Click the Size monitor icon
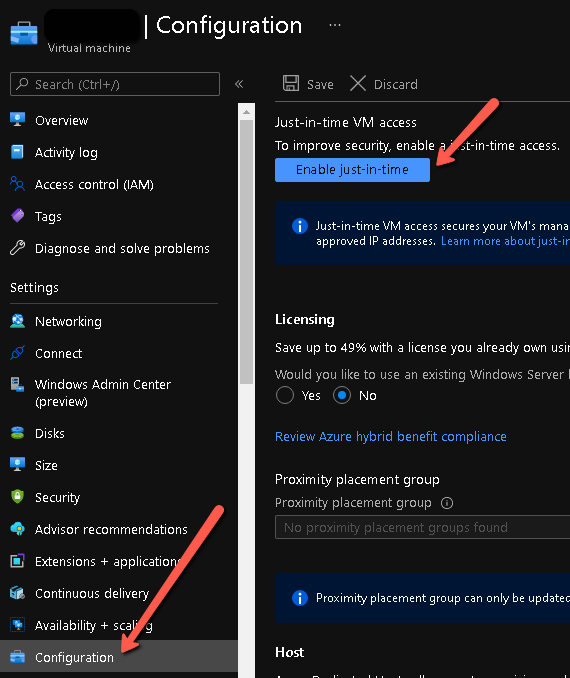This screenshot has height=678, width=570. 17,464
